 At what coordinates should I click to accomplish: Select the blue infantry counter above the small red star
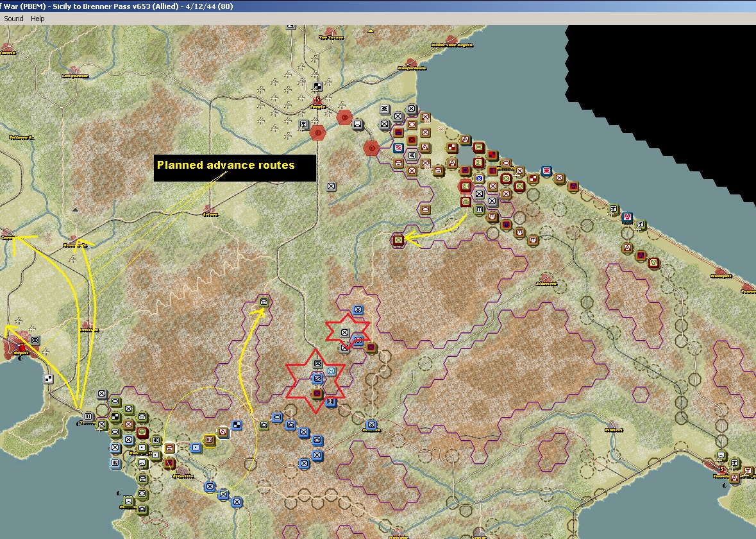[x=358, y=309]
